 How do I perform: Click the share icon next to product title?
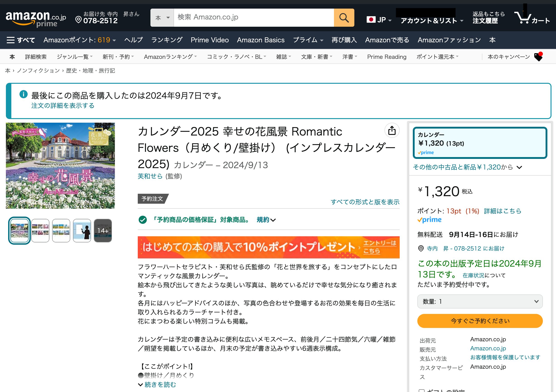pyautogui.click(x=392, y=131)
